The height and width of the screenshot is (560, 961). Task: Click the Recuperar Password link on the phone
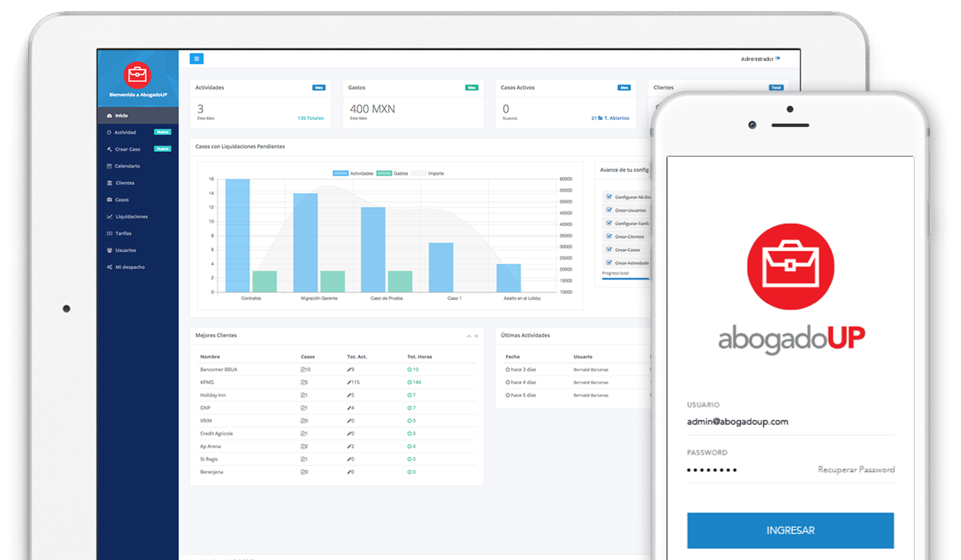(856, 469)
